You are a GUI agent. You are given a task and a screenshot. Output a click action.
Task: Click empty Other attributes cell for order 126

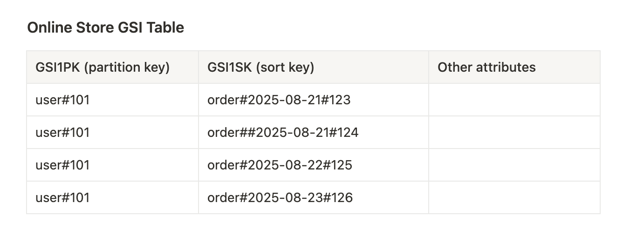514,198
